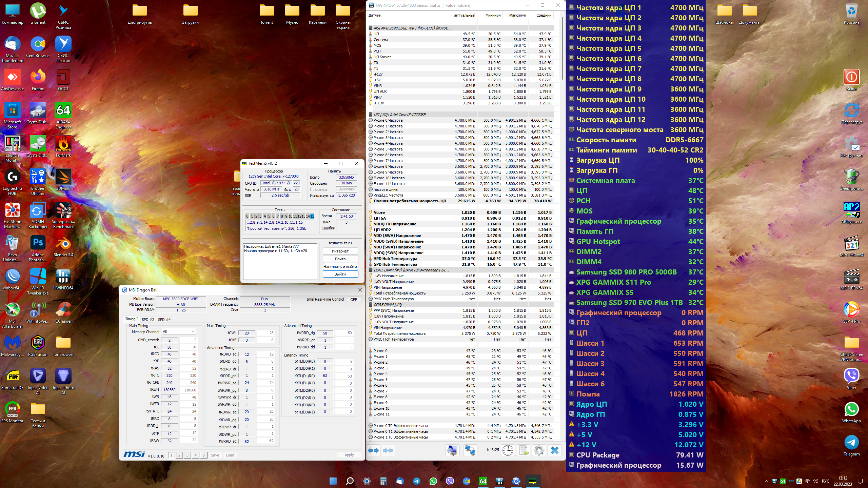Toggle Intel Real-Time Control OFF switch
The image size is (868, 488).
[x=353, y=299]
